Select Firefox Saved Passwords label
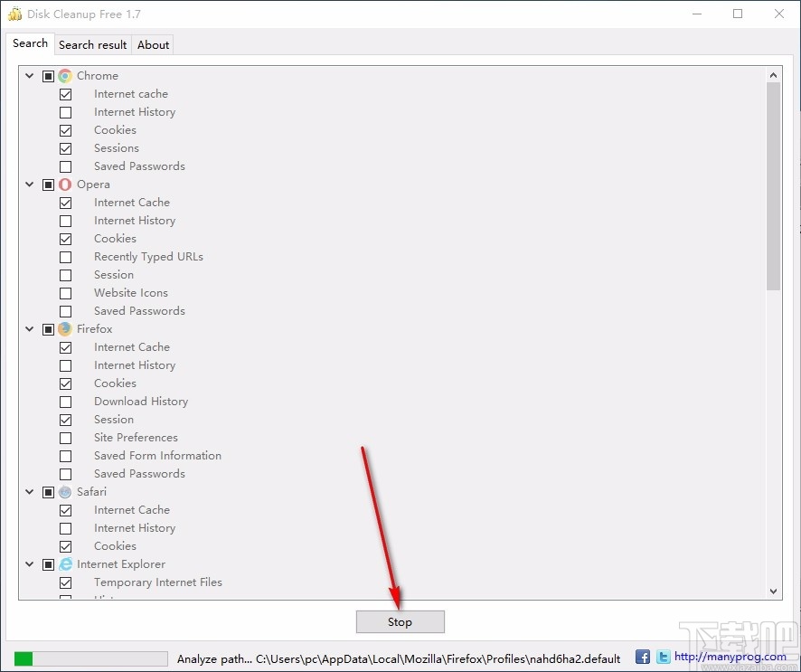 coord(139,474)
